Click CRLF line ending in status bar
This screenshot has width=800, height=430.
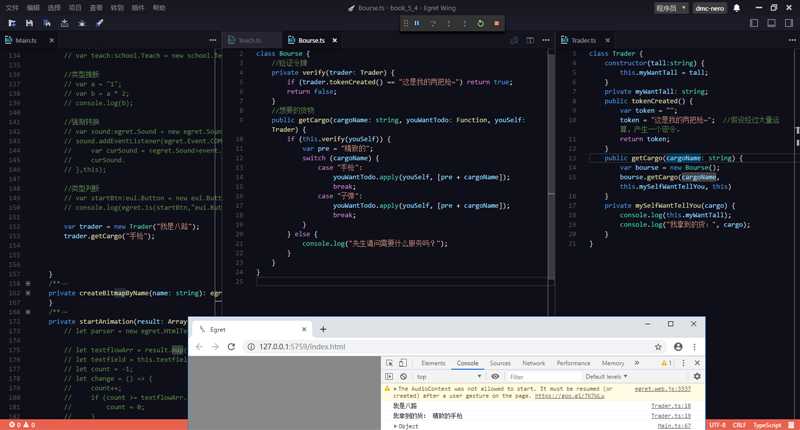(739, 425)
